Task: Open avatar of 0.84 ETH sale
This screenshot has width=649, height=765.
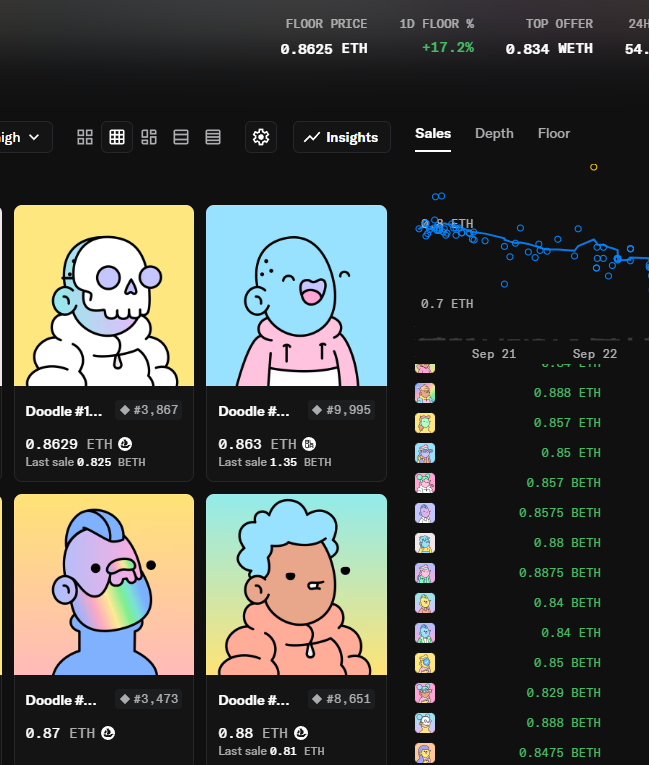Action: [425, 633]
